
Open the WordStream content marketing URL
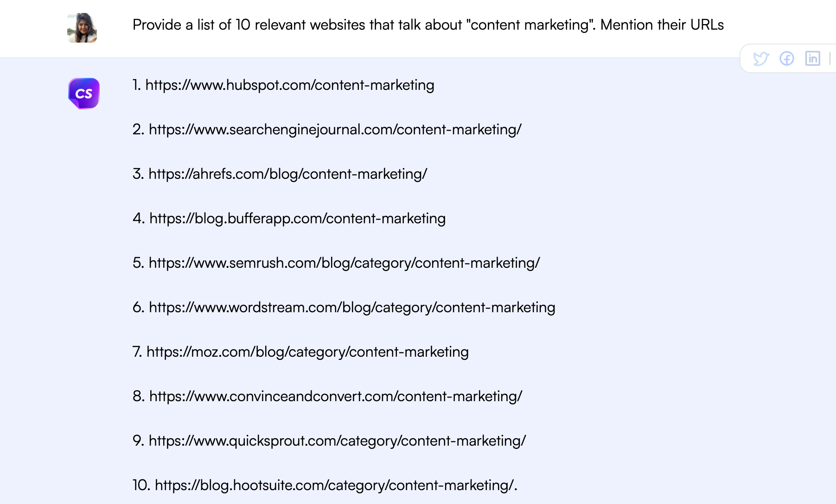tap(352, 307)
